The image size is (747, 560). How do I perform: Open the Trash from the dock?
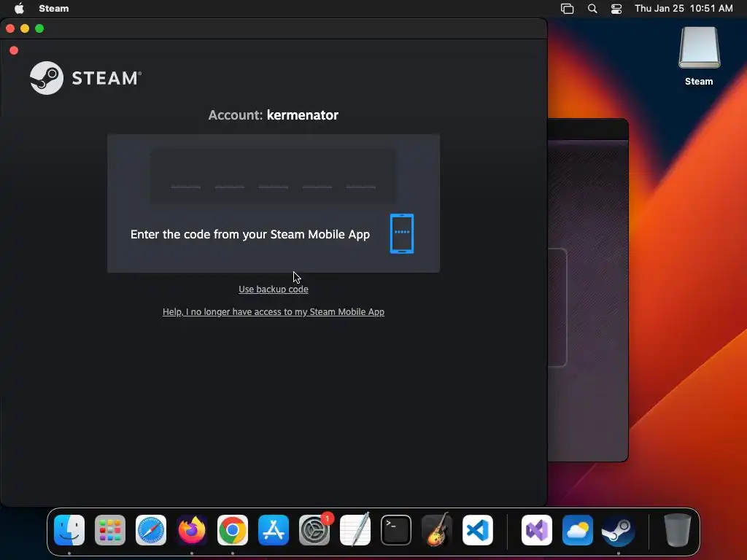tap(678, 530)
